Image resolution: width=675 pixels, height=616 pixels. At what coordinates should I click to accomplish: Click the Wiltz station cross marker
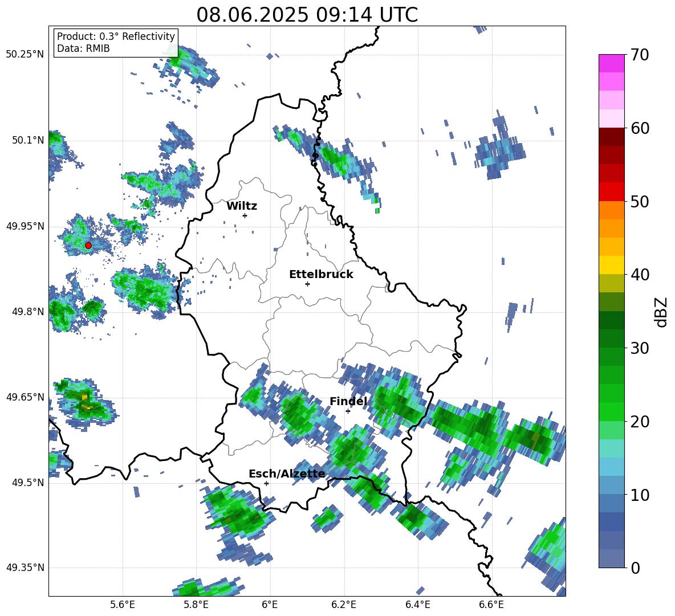pos(245,215)
